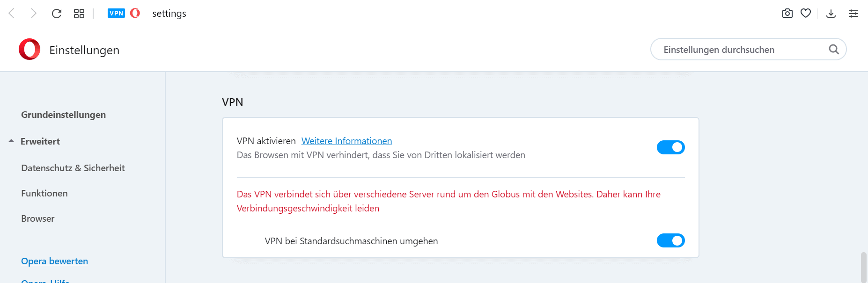Viewport: 868px width, 283px height.
Task: Open the Weitere Informationen link
Action: click(346, 141)
